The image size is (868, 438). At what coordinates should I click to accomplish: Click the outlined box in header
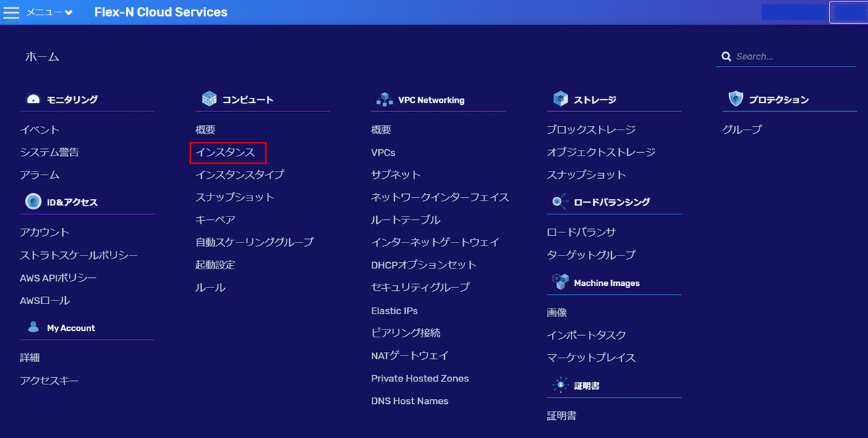coord(847,12)
